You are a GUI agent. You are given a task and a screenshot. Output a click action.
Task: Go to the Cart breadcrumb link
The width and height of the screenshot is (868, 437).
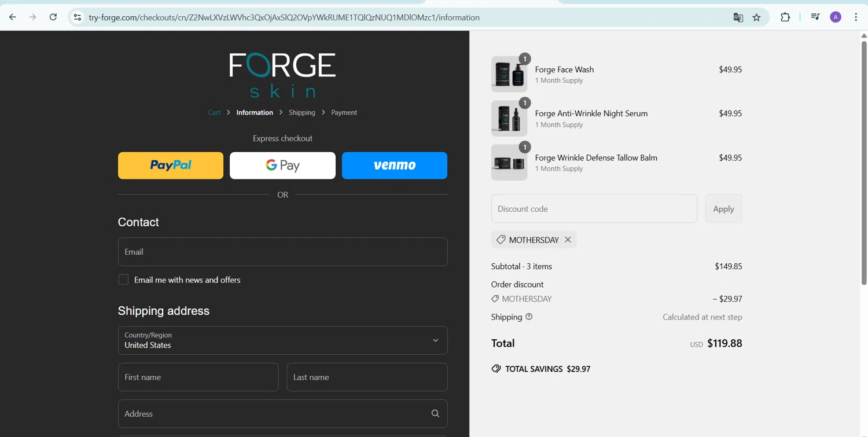pyautogui.click(x=214, y=112)
